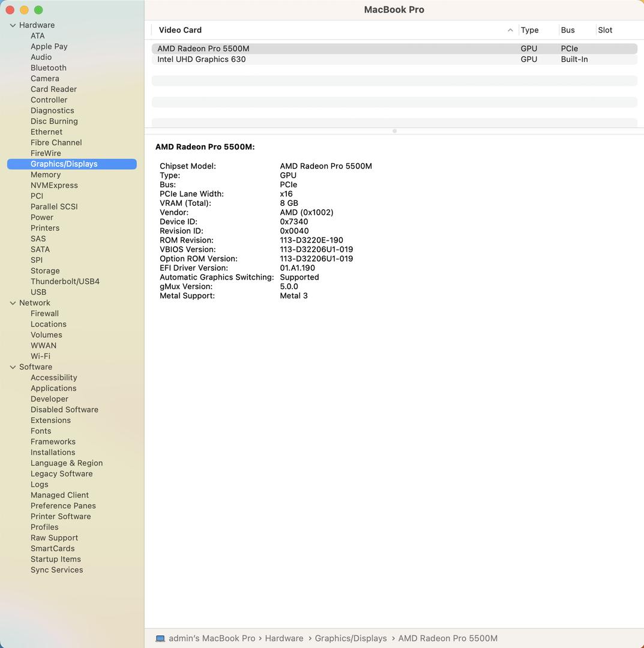Click the VBIOS Version value 113-D32206U1-019

click(316, 250)
